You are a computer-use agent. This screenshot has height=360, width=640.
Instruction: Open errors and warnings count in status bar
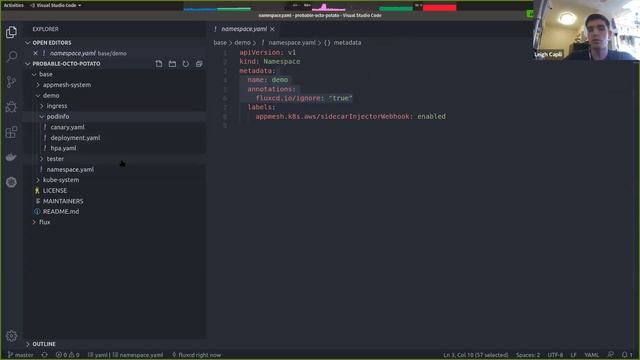[68, 355]
